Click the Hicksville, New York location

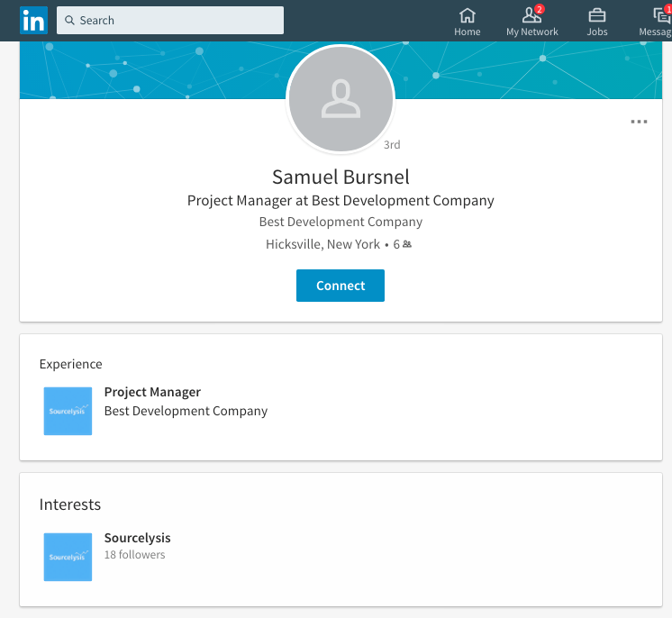click(322, 244)
